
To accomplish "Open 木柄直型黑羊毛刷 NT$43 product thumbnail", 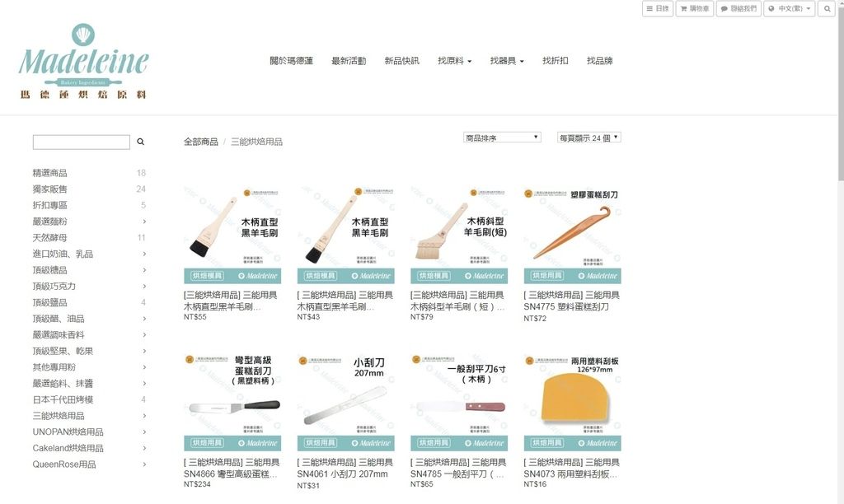I will 345,235.
